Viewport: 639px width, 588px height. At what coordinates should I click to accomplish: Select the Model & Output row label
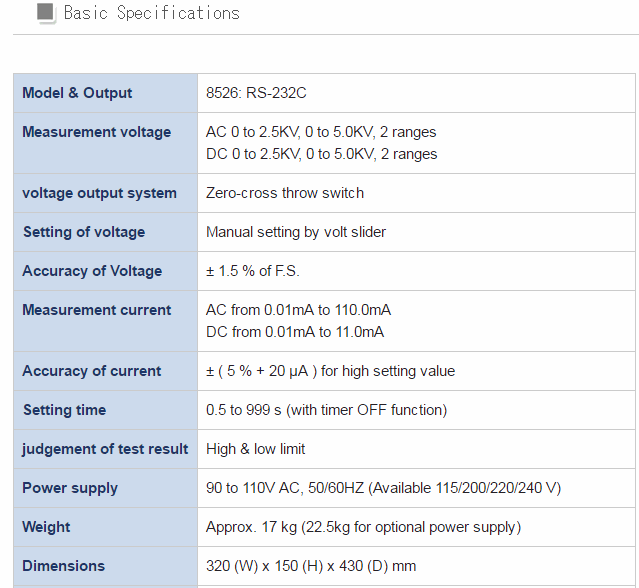click(x=77, y=93)
